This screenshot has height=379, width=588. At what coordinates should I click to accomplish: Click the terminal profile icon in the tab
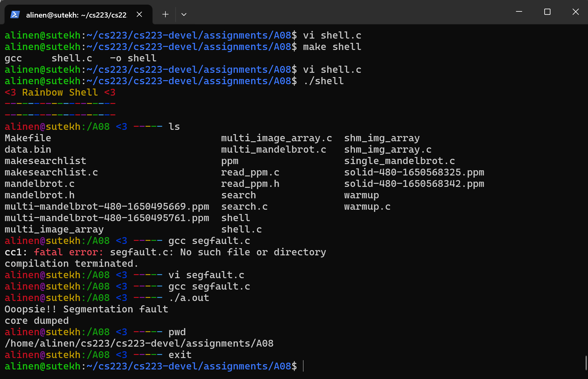click(x=15, y=14)
